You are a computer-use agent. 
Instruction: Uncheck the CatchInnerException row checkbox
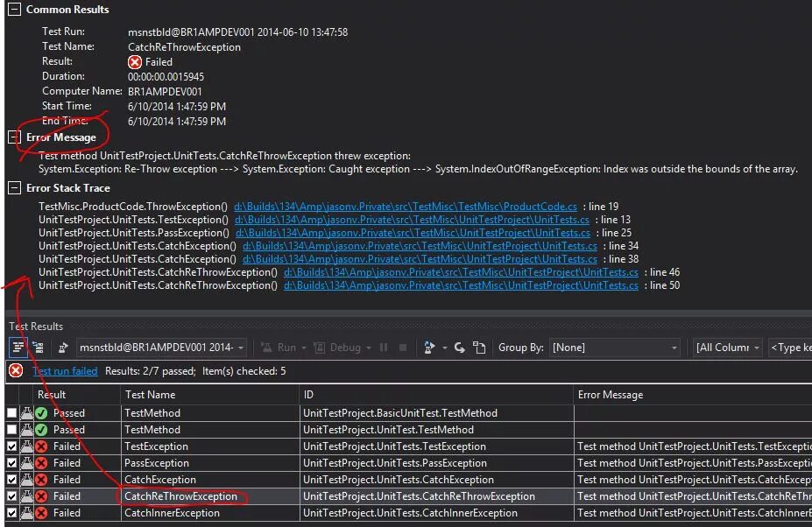tap(12, 512)
